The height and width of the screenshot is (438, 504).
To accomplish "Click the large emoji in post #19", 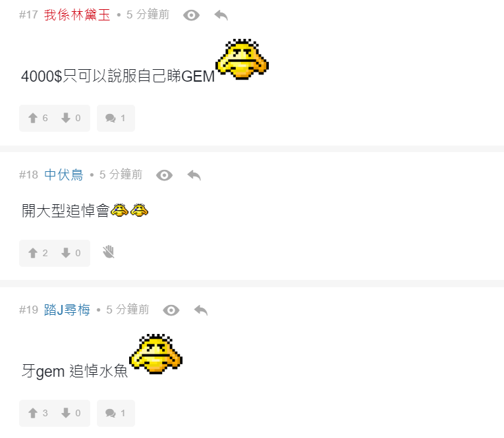I will [156, 354].
